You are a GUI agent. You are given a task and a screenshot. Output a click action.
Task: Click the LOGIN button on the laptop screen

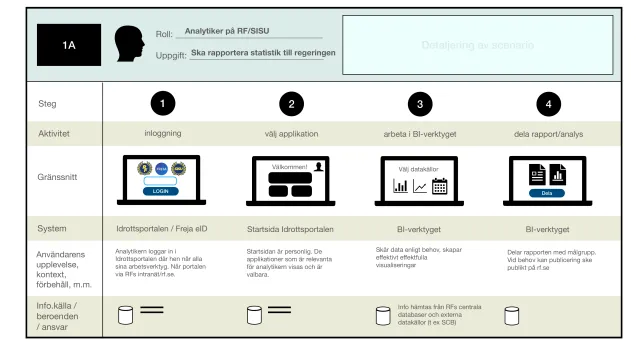click(x=160, y=191)
